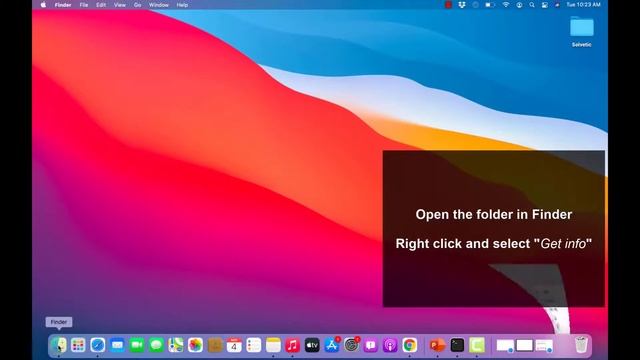Open Spotlight search in menu bar
640x360 pixels.
click(x=532, y=5)
